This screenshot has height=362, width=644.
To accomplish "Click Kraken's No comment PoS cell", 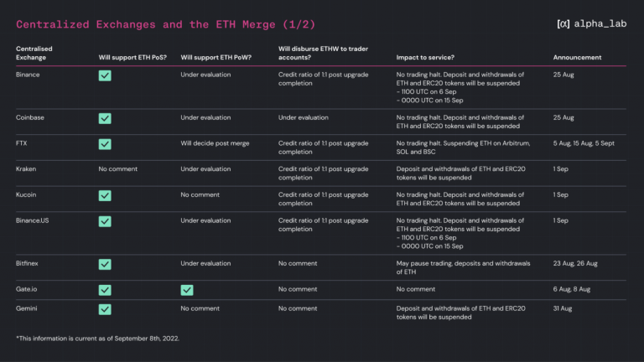I will 118,168.
